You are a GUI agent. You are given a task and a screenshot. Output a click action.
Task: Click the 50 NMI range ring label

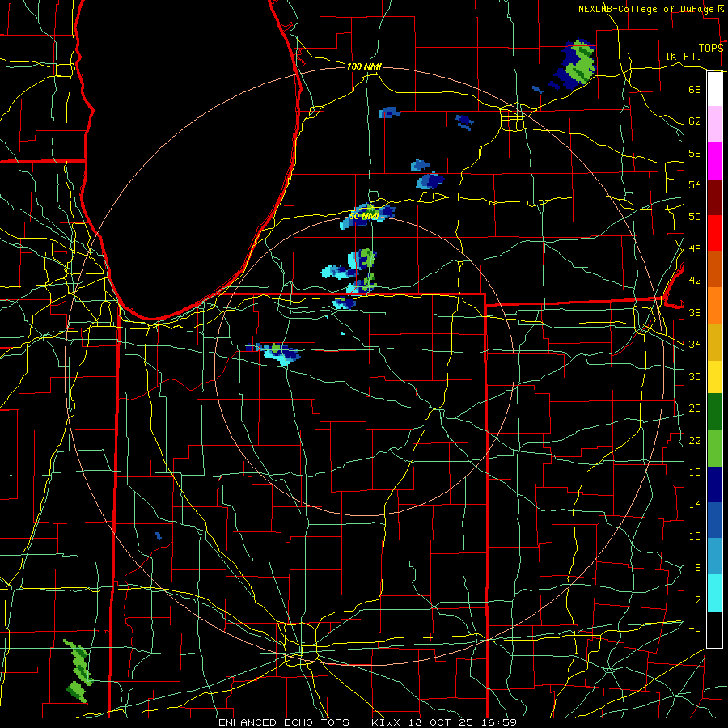[x=364, y=216]
